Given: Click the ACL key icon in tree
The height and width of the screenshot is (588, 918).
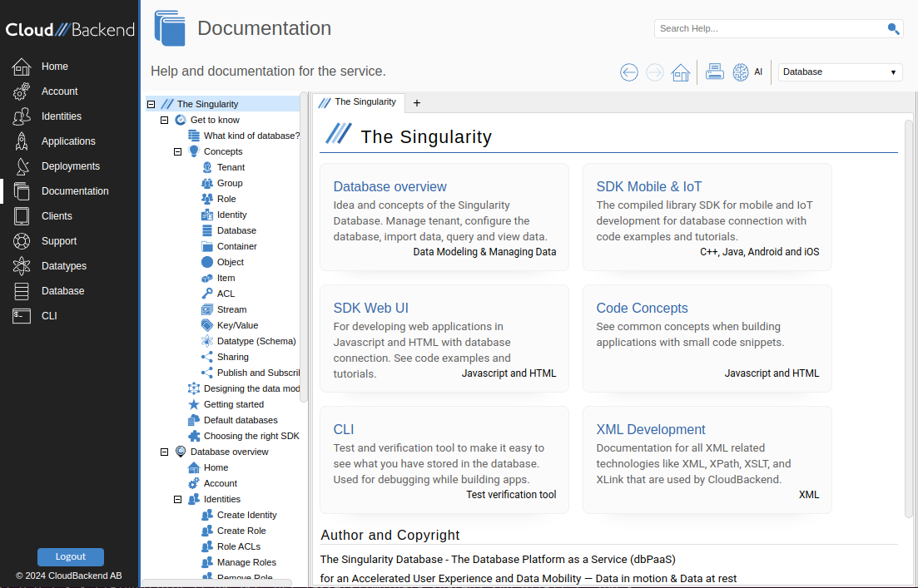Looking at the screenshot, I should click(x=207, y=294).
